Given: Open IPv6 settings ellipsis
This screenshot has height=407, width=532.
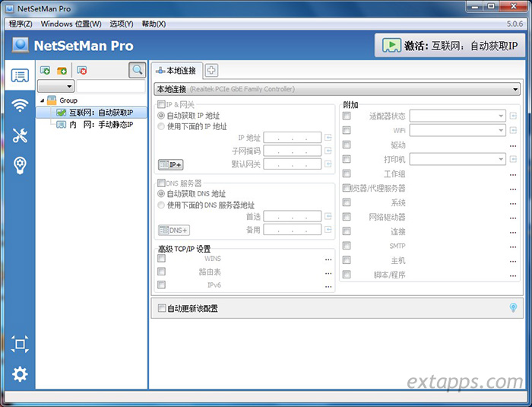Looking at the screenshot, I should point(328,286).
